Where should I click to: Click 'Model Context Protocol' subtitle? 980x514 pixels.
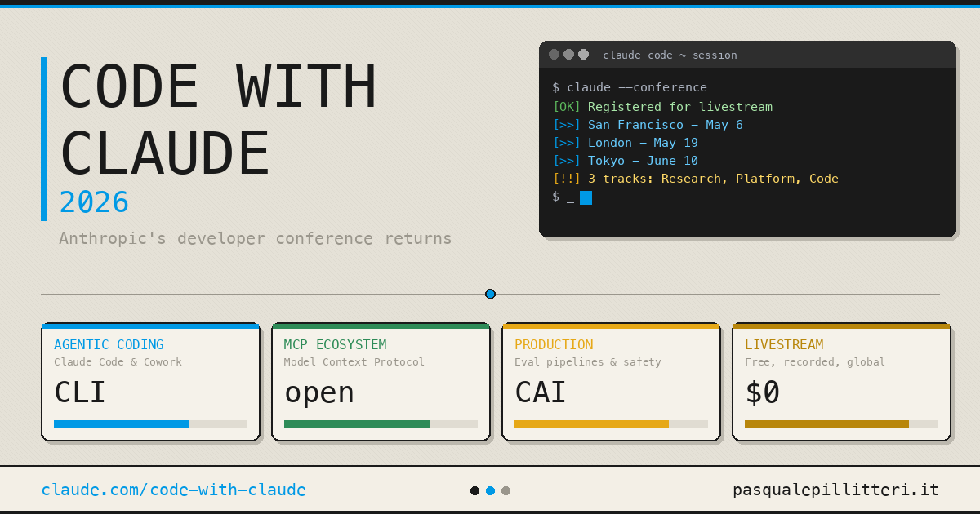[354, 361]
